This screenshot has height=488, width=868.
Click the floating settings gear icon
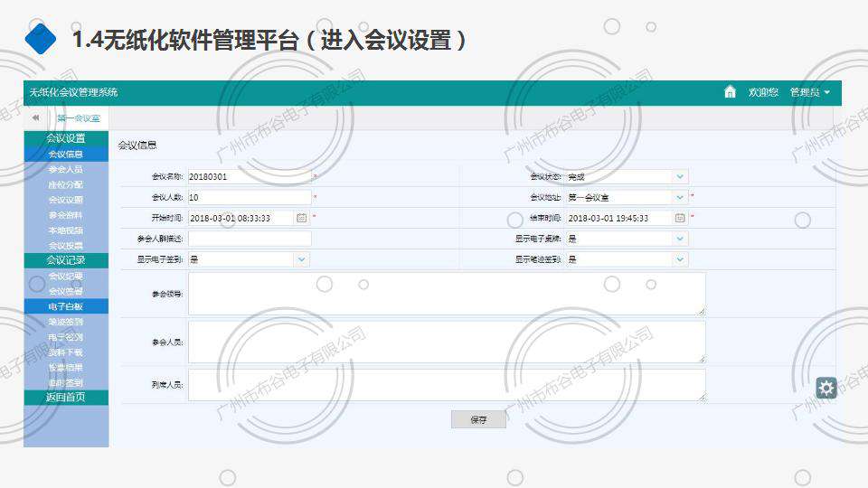(x=826, y=388)
